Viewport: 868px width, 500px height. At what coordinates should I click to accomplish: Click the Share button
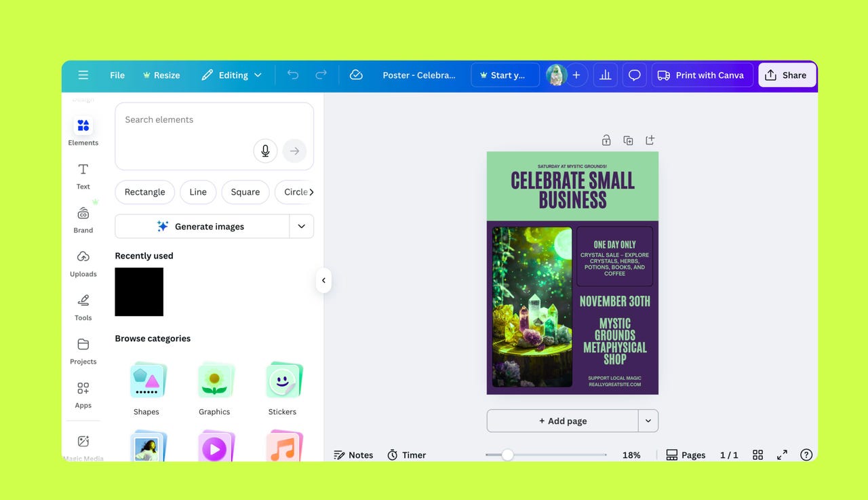(786, 75)
